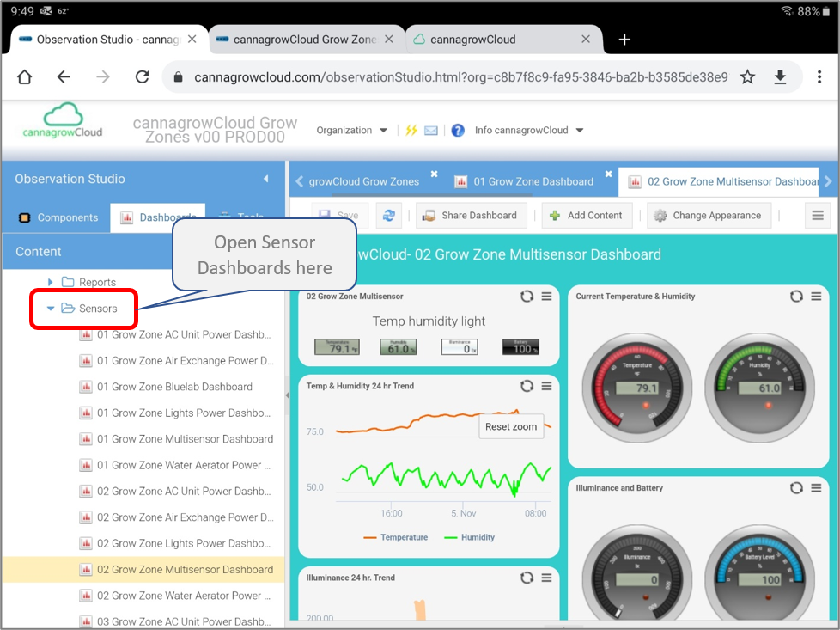Click the refresh dashboard toolbar icon

click(x=389, y=216)
